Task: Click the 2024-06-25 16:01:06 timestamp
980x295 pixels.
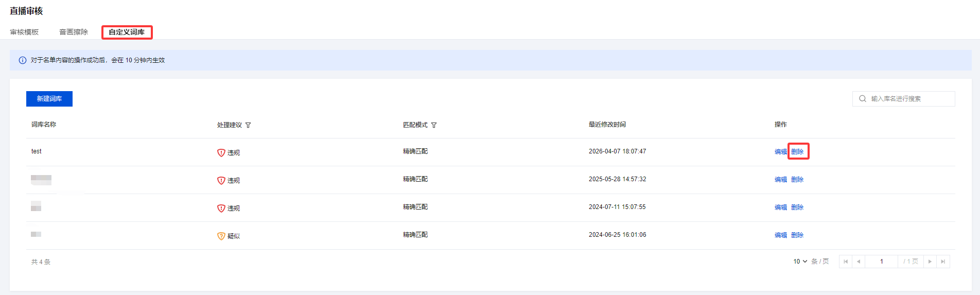Action: coord(618,235)
